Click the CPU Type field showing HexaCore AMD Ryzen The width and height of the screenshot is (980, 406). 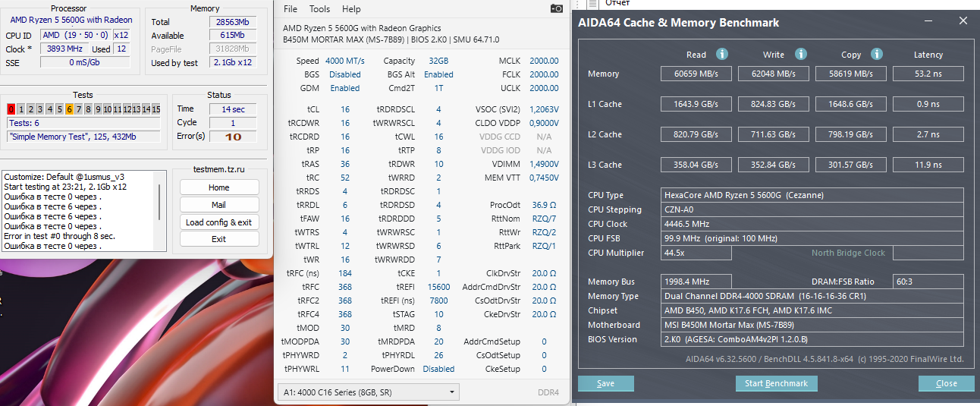pyautogui.click(x=812, y=195)
